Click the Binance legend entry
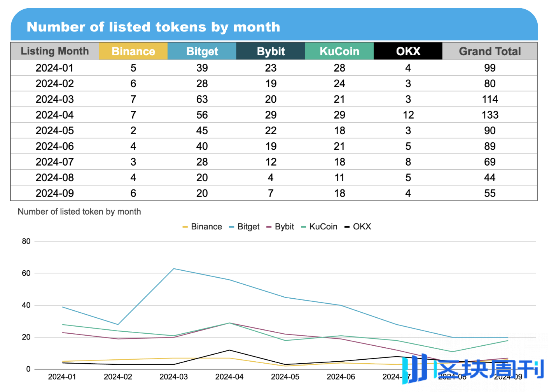 click(x=202, y=227)
